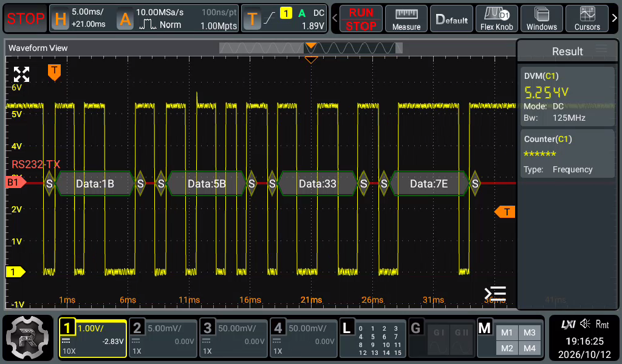This screenshot has height=364, width=622.
Task: Select the B1 bus position marker
Action: click(15, 182)
